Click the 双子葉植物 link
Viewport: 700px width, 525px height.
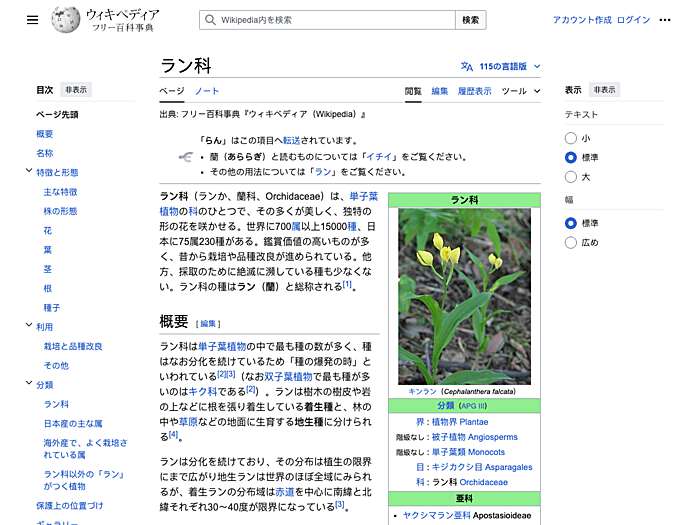tap(288, 376)
